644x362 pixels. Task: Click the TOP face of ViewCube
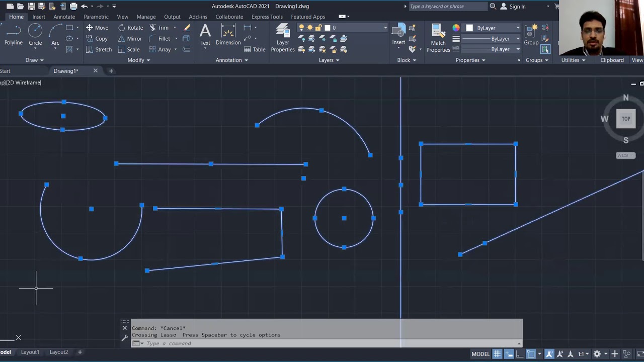[x=626, y=119]
